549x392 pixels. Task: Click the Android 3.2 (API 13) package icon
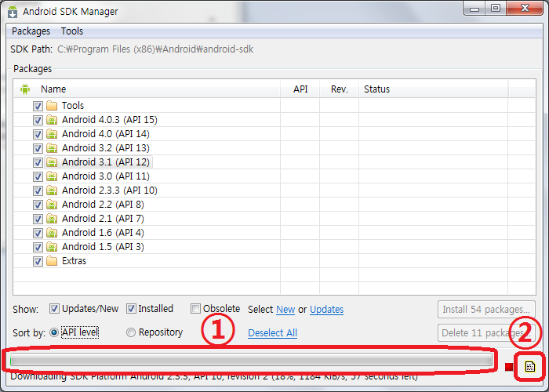pyautogui.click(x=52, y=147)
